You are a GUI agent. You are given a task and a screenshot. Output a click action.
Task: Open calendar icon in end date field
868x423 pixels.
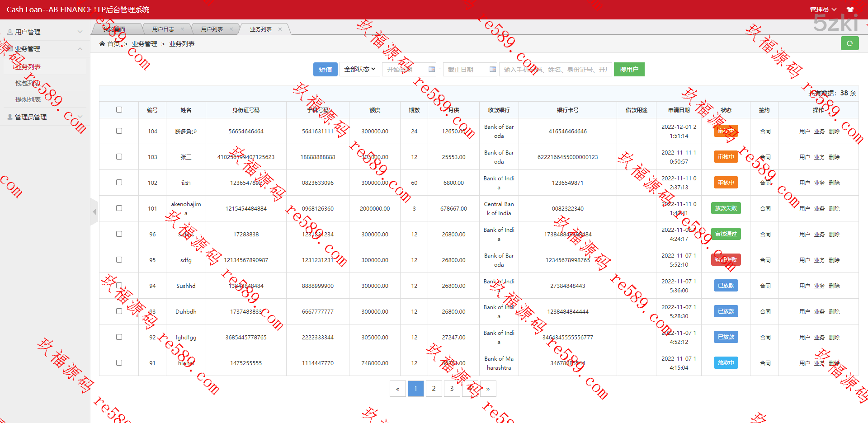coord(492,69)
